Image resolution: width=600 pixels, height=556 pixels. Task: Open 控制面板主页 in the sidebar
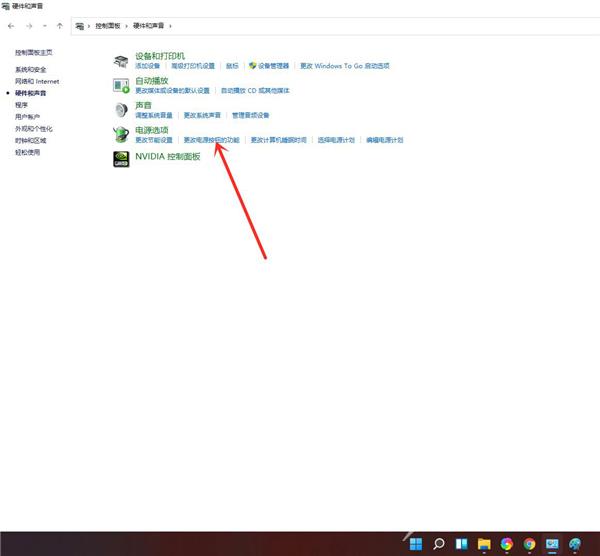34,52
